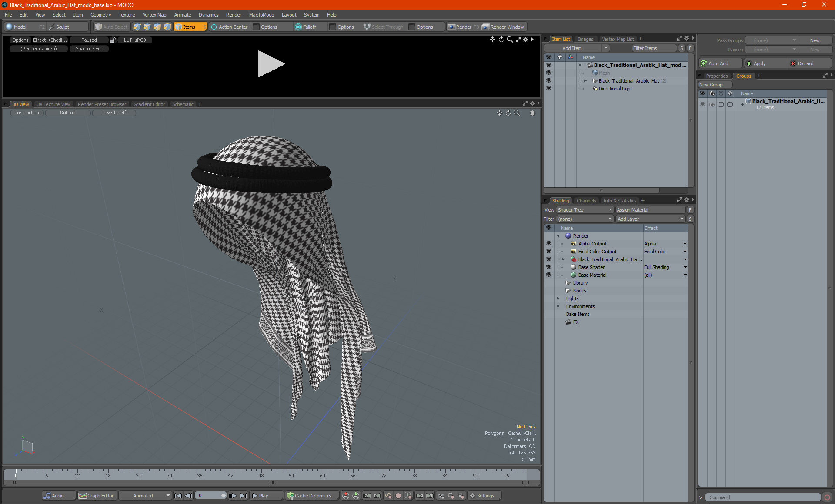The height and width of the screenshot is (504, 835).
Task: Step to next frame
Action: coord(233,496)
